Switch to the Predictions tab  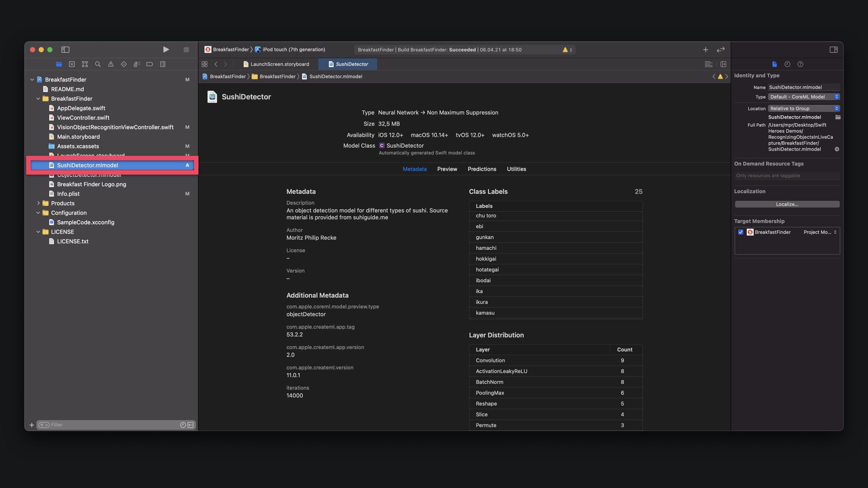tap(481, 169)
